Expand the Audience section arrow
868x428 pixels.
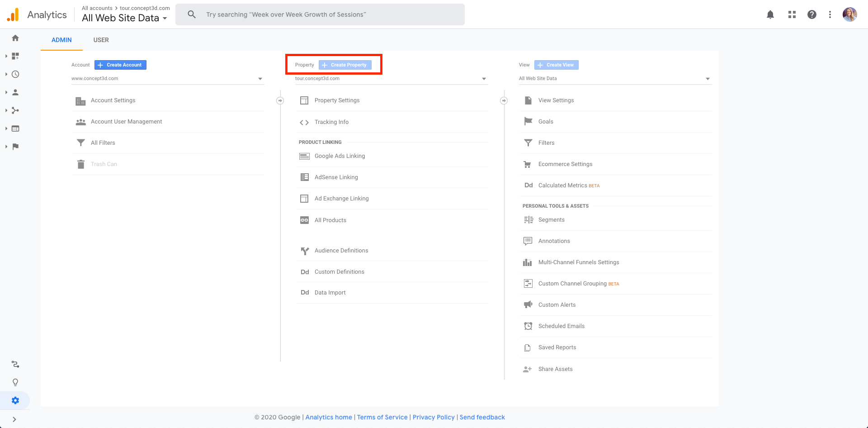click(6, 92)
